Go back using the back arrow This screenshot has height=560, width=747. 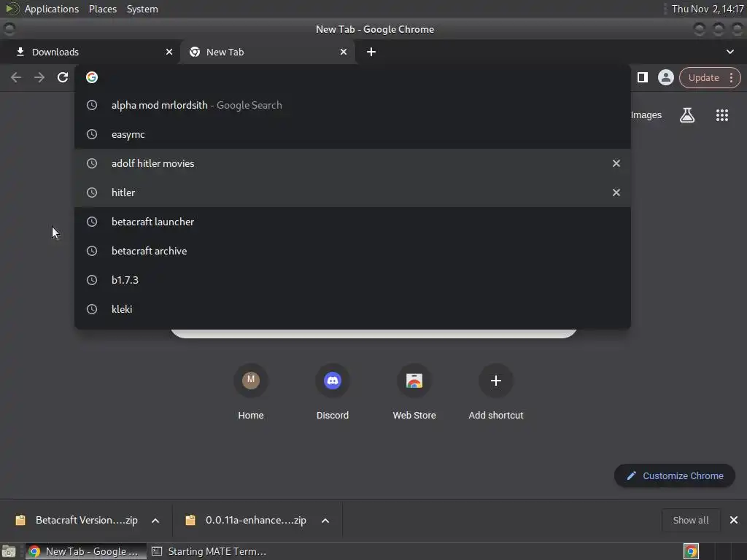click(x=16, y=77)
